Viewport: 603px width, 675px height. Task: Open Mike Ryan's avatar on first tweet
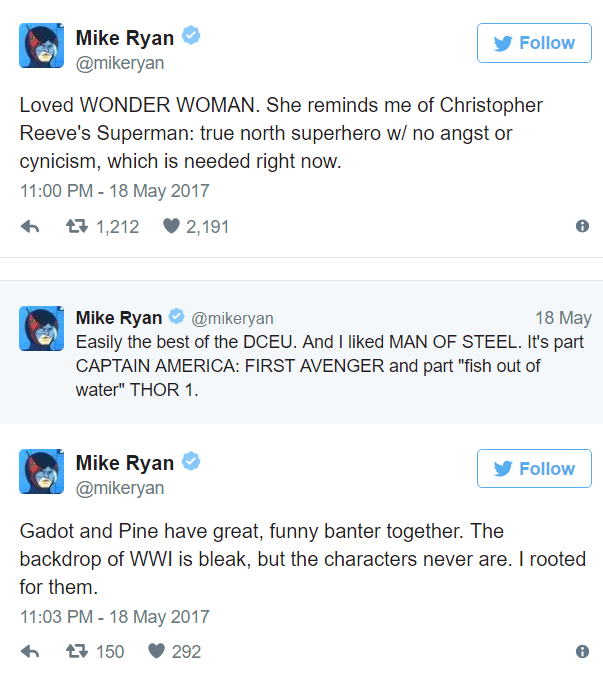click(41, 45)
